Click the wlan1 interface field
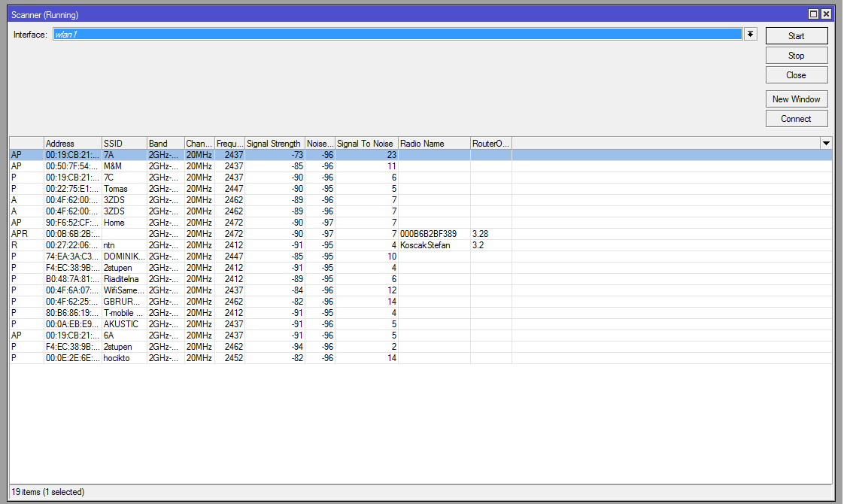 [x=397, y=35]
